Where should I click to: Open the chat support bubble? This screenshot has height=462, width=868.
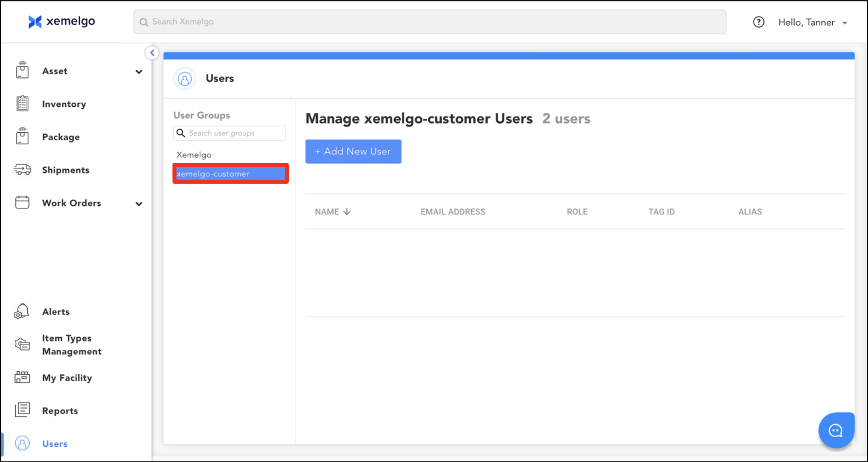click(x=836, y=430)
